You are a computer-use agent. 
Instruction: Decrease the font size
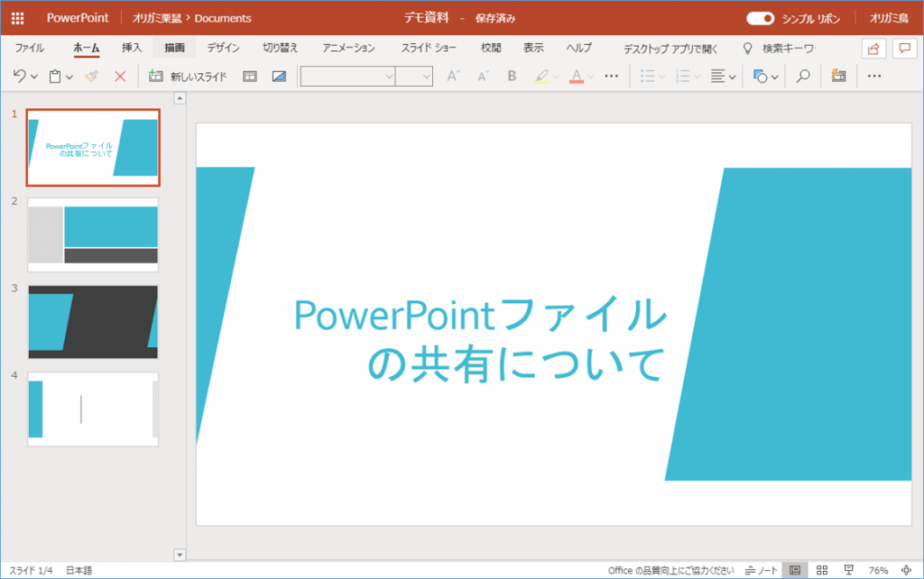click(x=483, y=76)
